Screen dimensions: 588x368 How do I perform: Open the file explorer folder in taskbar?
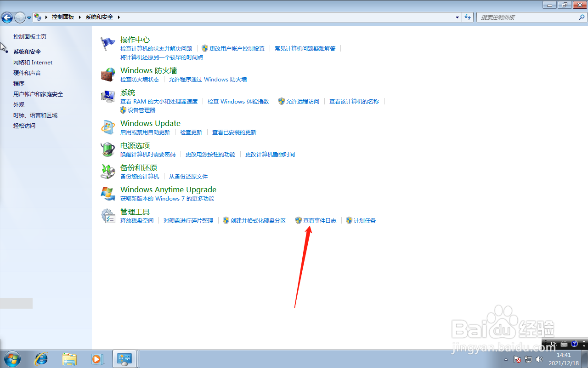(x=69, y=359)
